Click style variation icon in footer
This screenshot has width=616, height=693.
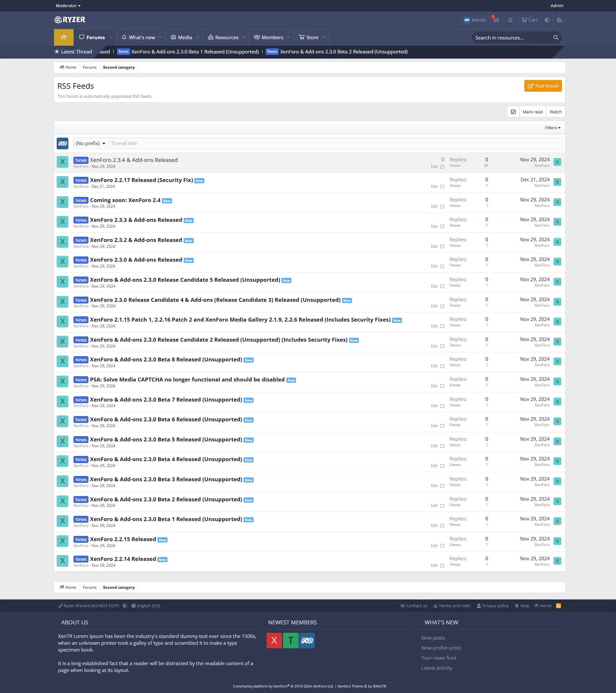(125, 606)
